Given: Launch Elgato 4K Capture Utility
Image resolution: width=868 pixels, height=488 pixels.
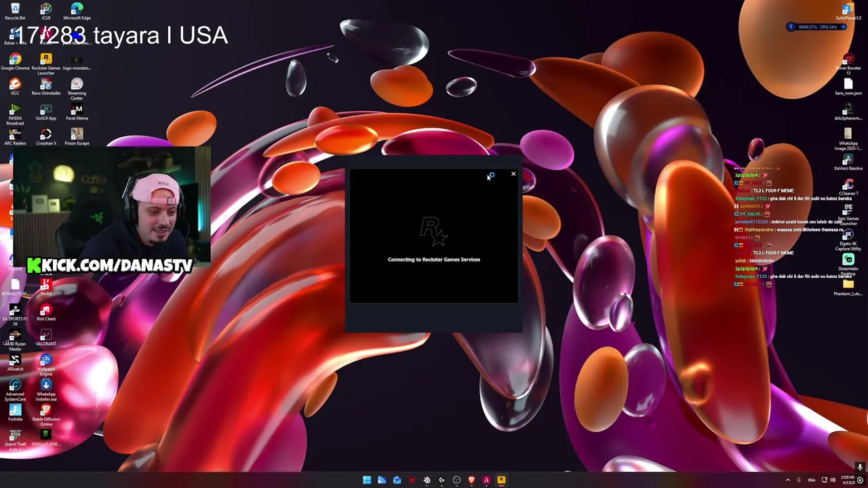Looking at the screenshot, I should [848, 239].
